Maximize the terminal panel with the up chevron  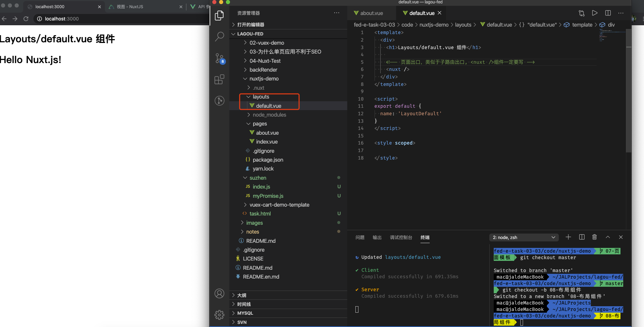pos(608,237)
